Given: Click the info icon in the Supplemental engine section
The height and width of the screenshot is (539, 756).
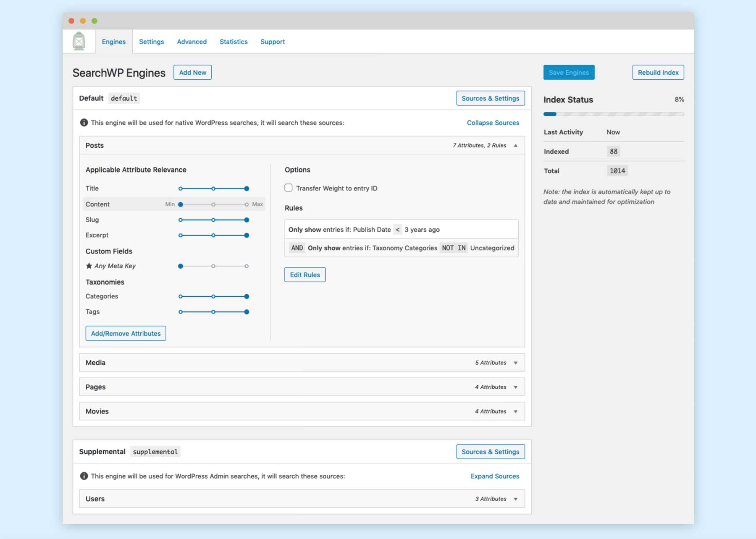Looking at the screenshot, I should (x=84, y=476).
